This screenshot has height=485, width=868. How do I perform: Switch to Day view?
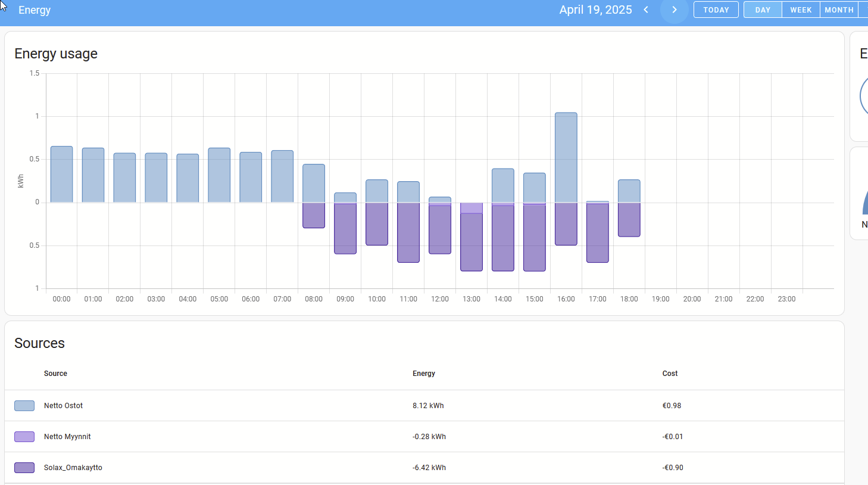click(x=763, y=10)
